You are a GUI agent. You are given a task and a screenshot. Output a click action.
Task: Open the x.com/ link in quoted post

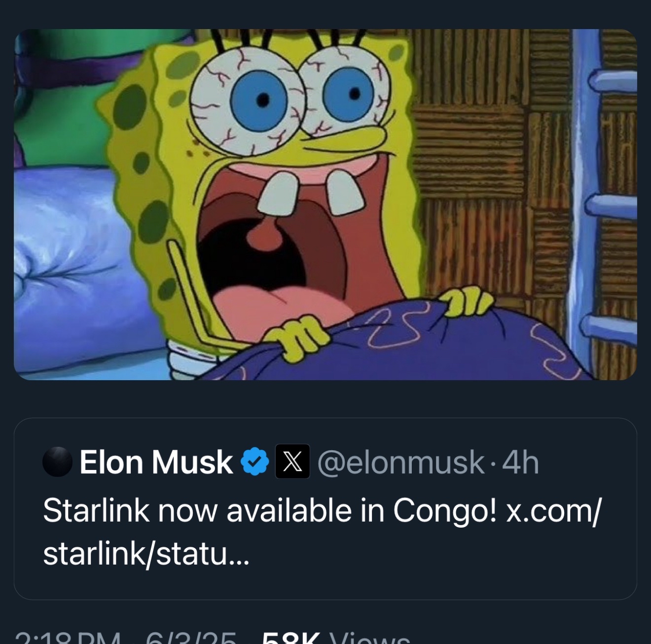tap(554, 511)
